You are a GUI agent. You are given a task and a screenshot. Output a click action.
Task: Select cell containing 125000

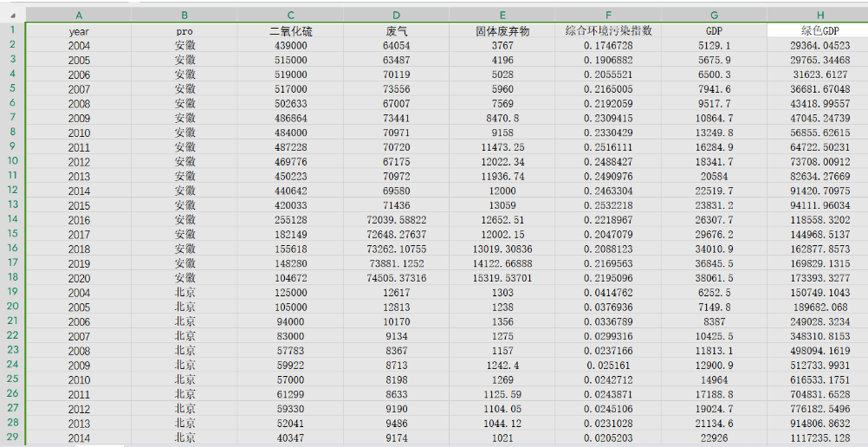tap(290, 293)
